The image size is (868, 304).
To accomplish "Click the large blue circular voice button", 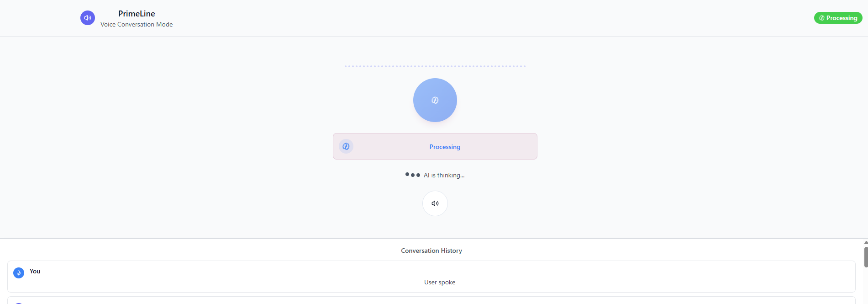I will click(x=435, y=100).
